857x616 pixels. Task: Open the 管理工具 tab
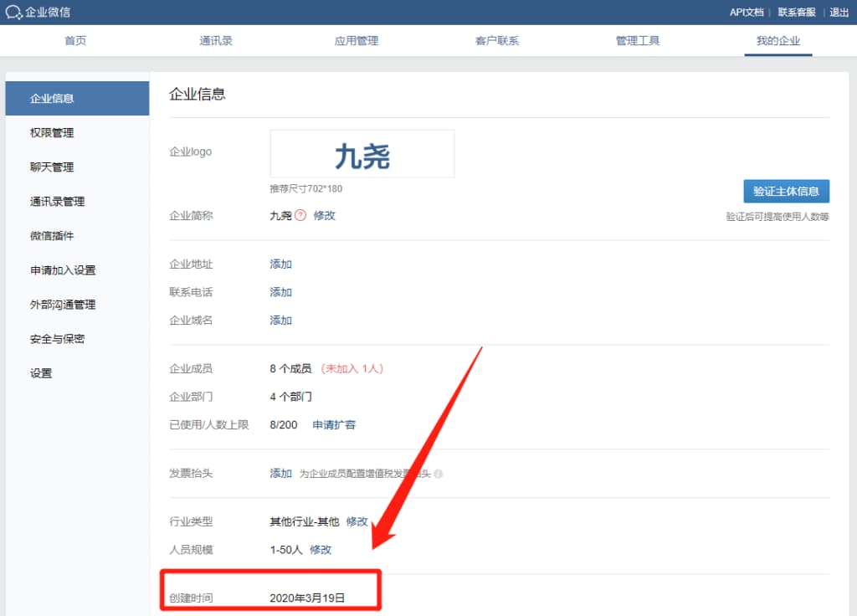point(637,39)
